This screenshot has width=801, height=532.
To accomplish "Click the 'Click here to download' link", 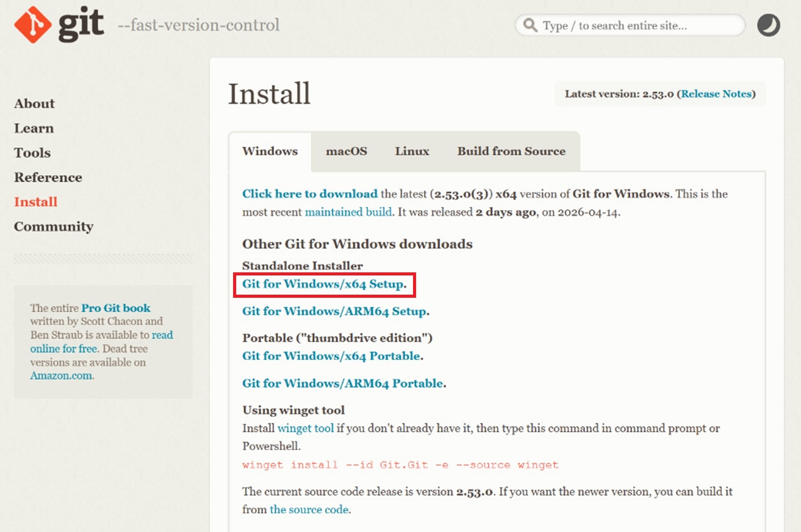I will point(310,194).
